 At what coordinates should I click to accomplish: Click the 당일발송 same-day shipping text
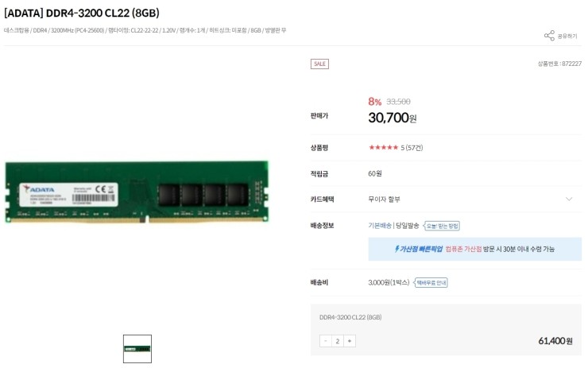[408, 226]
